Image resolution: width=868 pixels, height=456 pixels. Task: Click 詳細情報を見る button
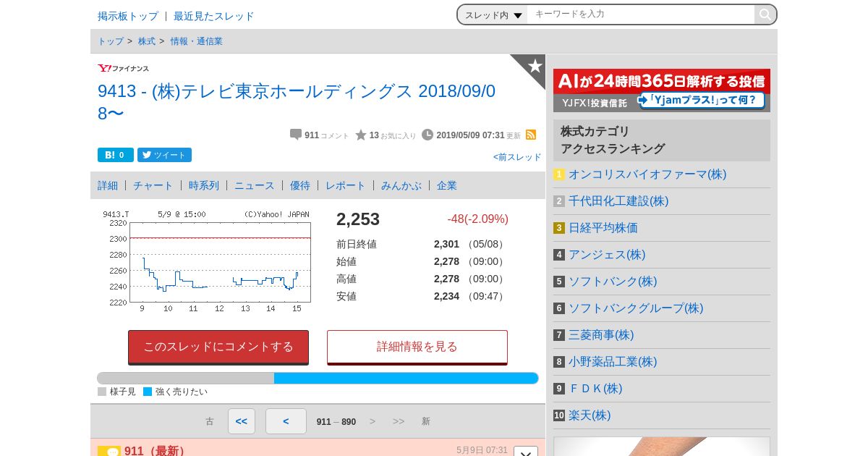417,347
